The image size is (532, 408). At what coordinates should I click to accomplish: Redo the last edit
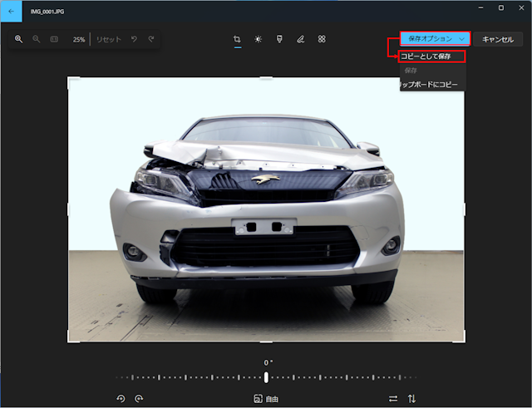[150, 39]
